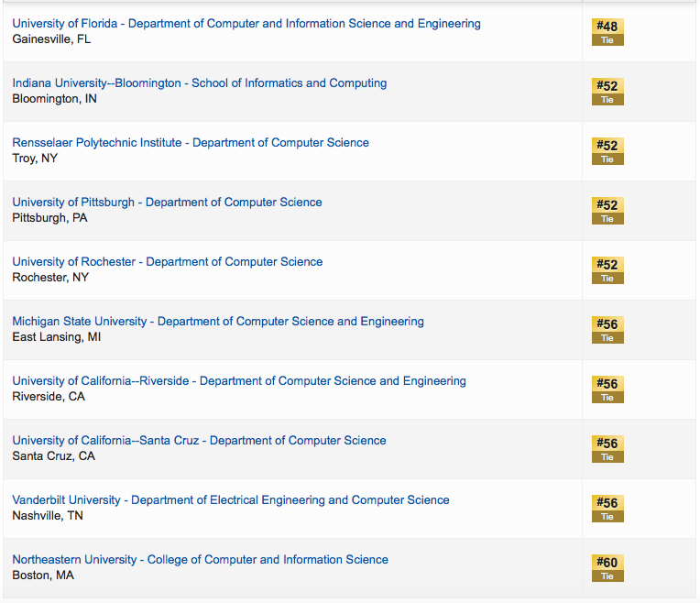
Task: Click Rensselaer's #52 Tie rank badge
Action: click(x=607, y=151)
